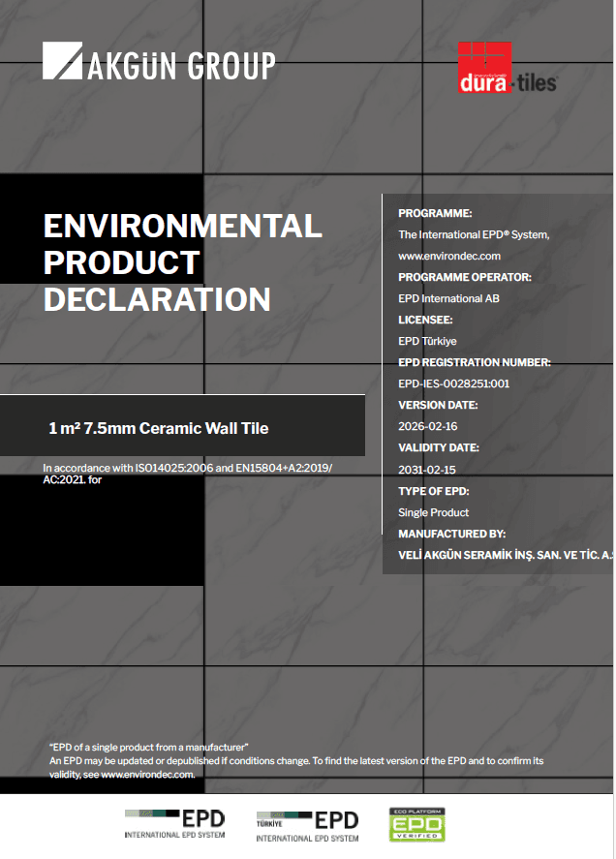Click the licensee value EPD Türkiye
The width and height of the screenshot is (616, 859).
pyautogui.click(x=427, y=341)
